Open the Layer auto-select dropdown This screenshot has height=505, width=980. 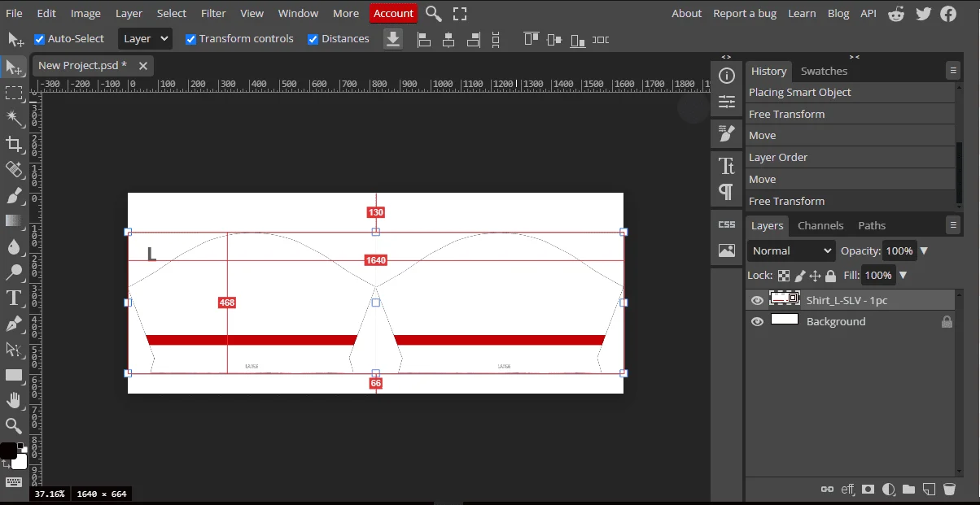[x=145, y=39]
